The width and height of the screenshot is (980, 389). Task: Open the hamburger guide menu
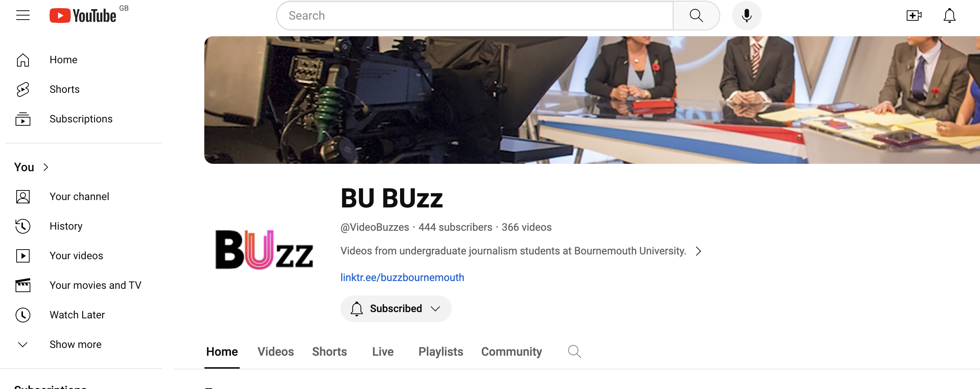pos(23,15)
